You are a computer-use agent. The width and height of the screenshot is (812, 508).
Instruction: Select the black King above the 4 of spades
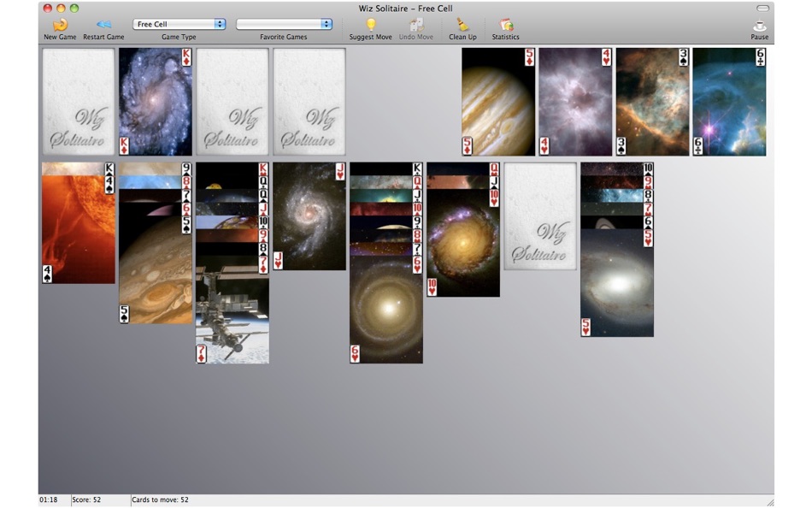[78, 169]
